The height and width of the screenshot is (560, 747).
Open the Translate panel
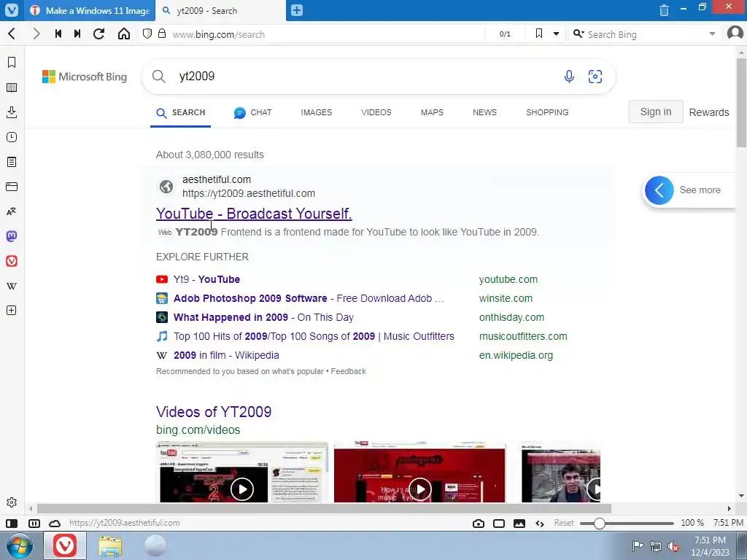[x=12, y=211]
